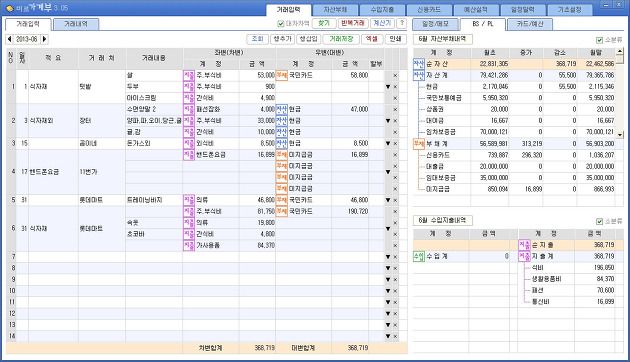The image size is (630, 362).
Task: Click the 2013-06 month field
Action: [x=27, y=39]
